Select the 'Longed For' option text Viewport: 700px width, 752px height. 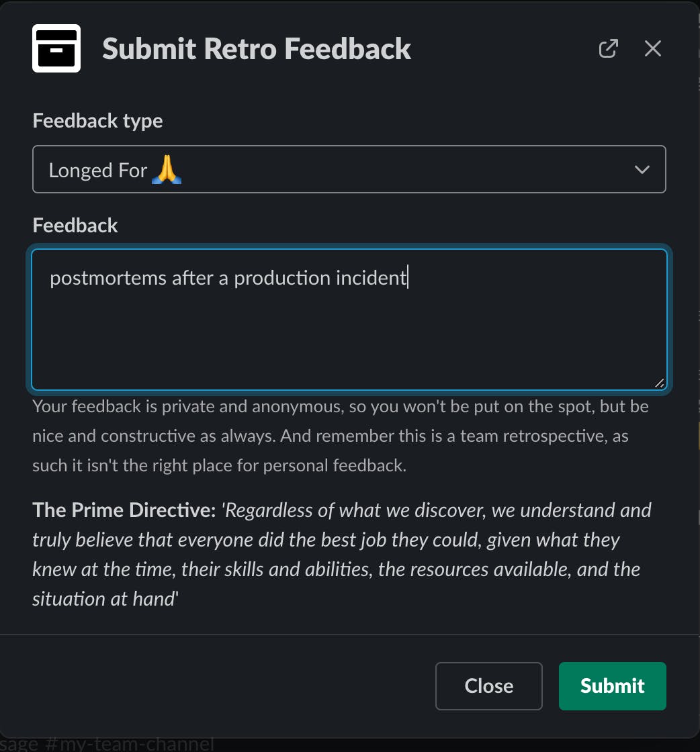pos(97,171)
